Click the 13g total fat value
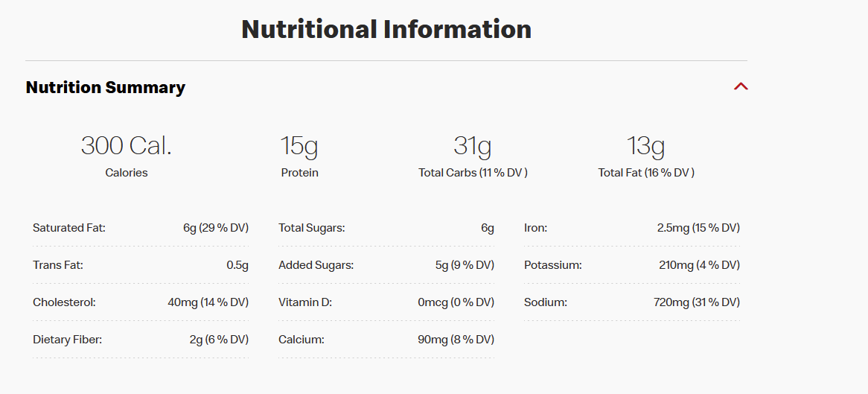This screenshot has height=394, width=868. [646, 146]
